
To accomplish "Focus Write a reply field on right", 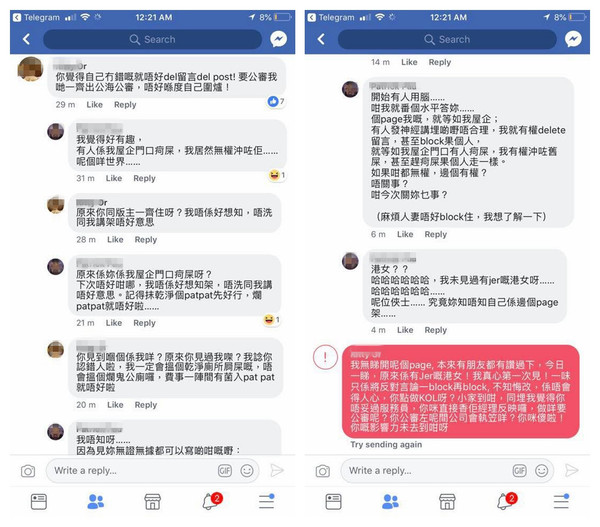I will 447,470.
